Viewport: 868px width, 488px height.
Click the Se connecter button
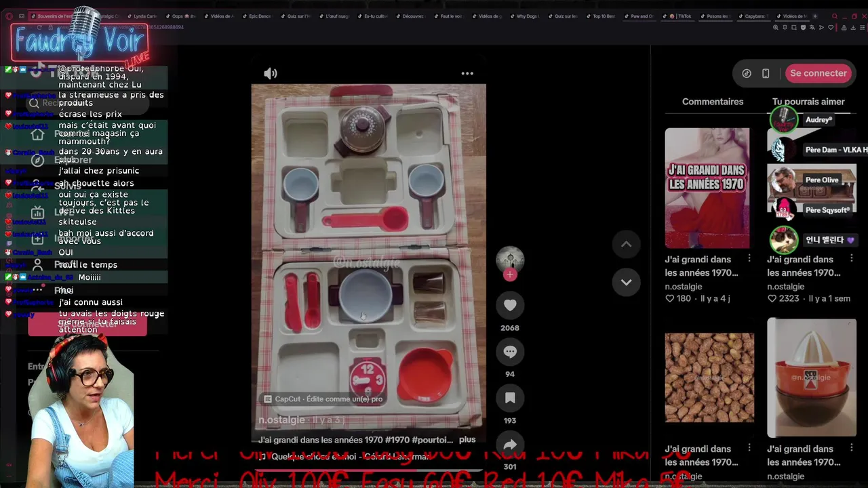click(818, 73)
